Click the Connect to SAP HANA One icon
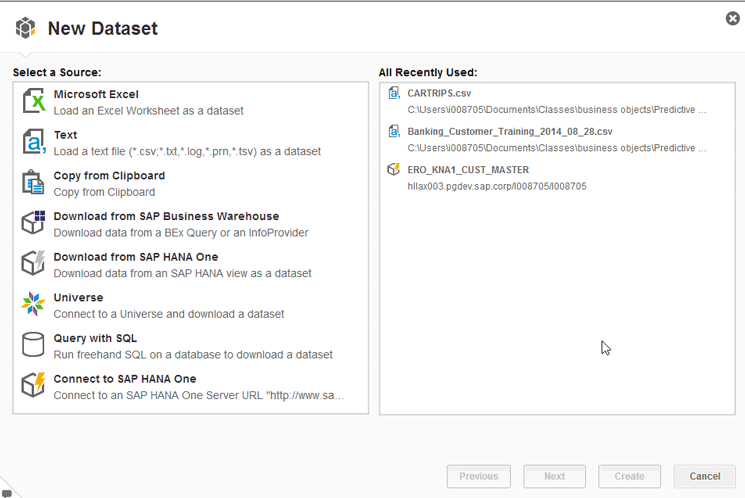 [34, 386]
